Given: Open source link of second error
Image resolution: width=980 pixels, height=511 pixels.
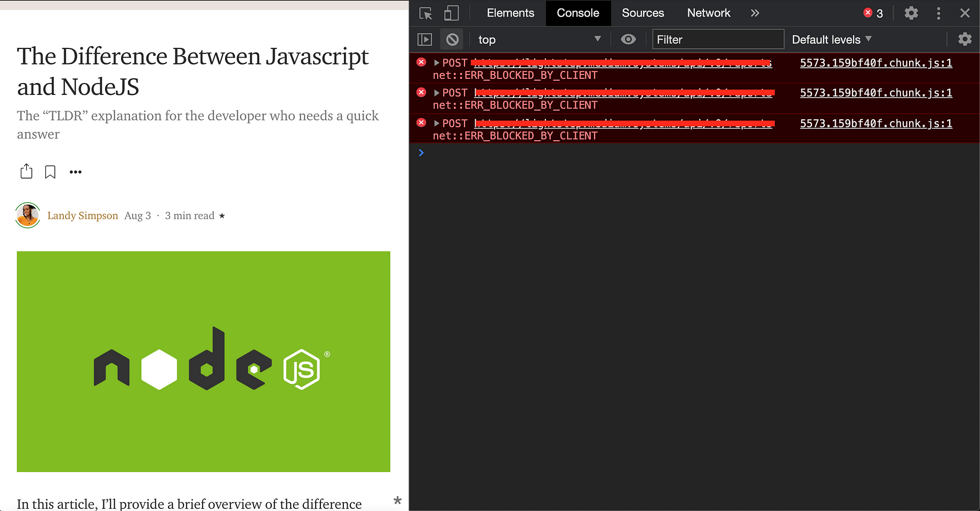Looking at the screenshot, I should tap(876, 93).
